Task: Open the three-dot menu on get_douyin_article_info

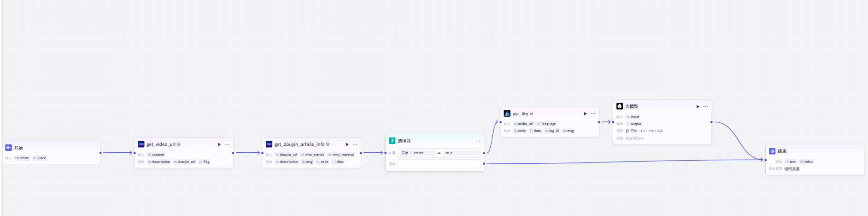Action: (x=355, y=144)
